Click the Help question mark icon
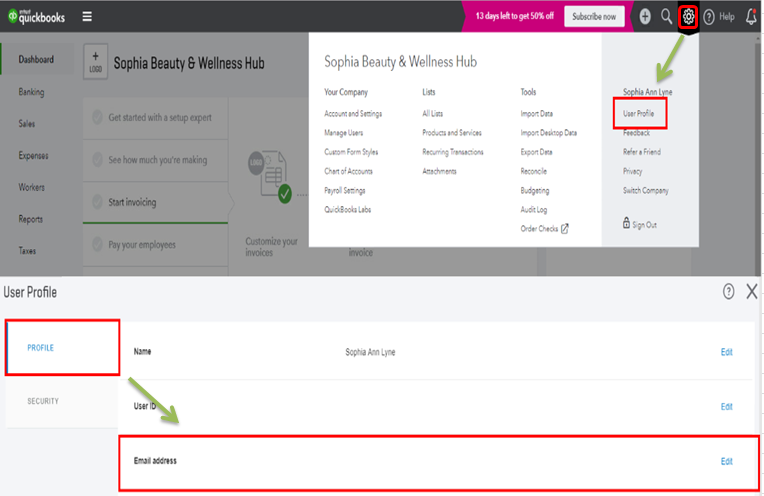This screenshot has width=764, height=496. [x=709, y=17]
